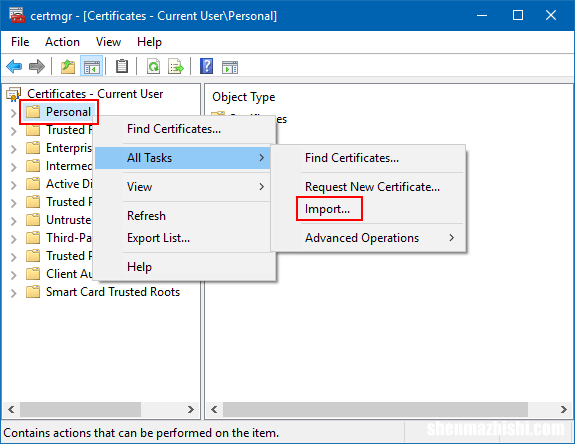Click the Export List toolbar icon
The height and width of the screenshot is (444, 575).
pos(176,67)
